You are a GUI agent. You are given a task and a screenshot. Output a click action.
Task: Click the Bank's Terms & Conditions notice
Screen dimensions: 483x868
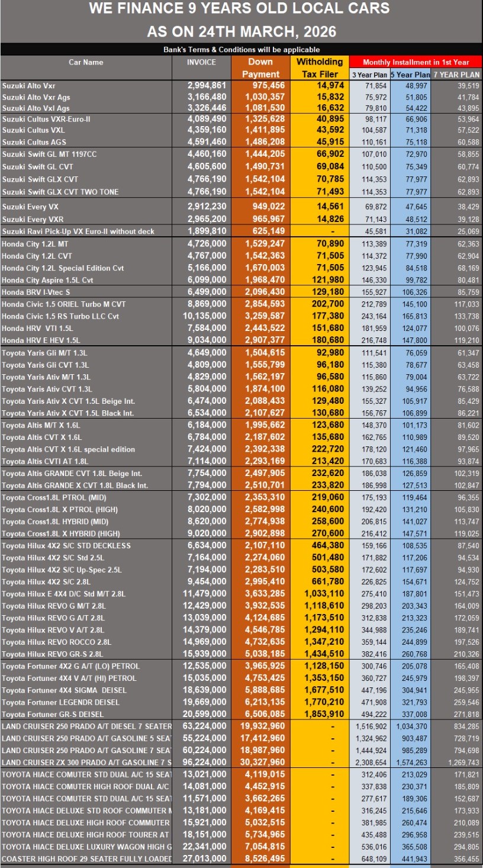click(x=241, y=50)
